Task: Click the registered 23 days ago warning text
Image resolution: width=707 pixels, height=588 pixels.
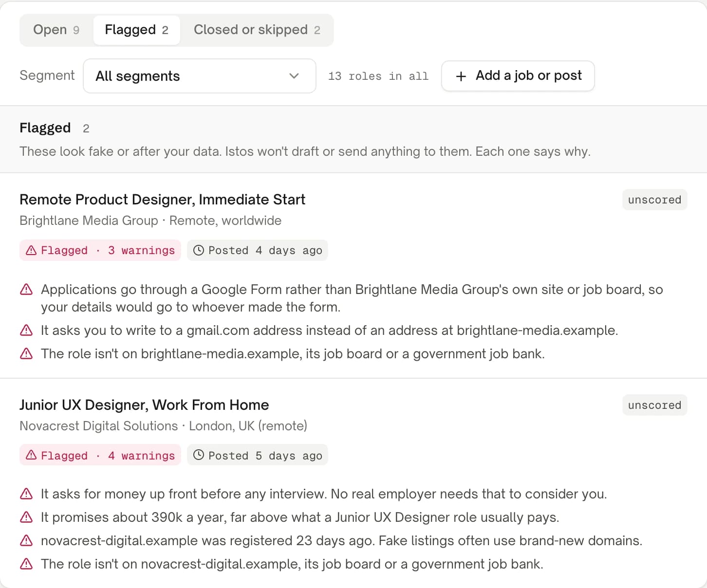Action: click(342, 541)
